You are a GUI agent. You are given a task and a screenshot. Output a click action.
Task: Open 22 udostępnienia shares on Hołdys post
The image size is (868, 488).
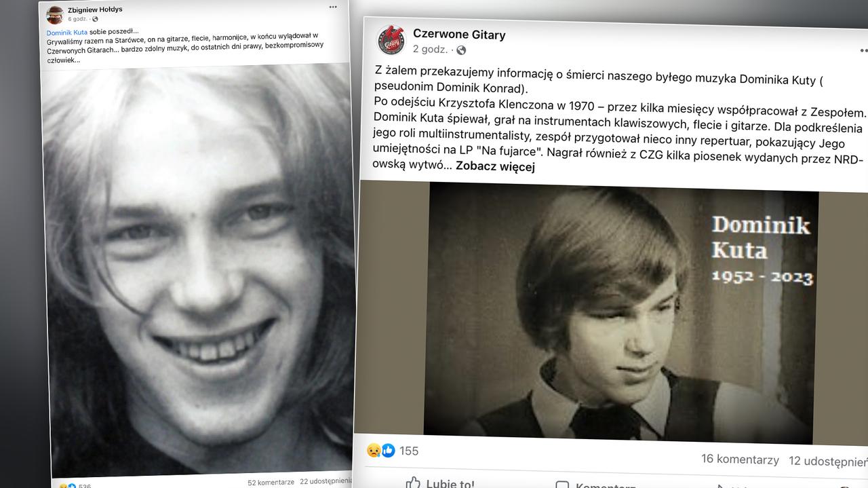(325, 481)
